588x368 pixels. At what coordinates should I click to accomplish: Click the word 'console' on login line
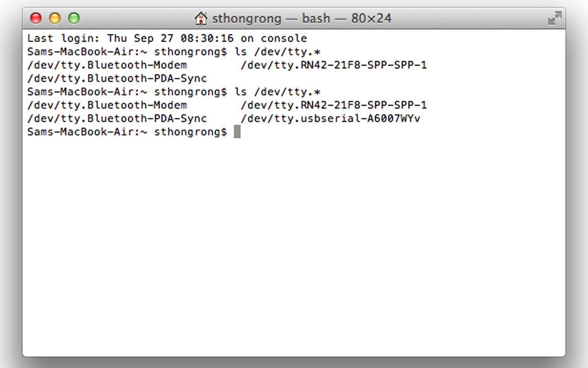pyautogui.click(x=284, y=38)
